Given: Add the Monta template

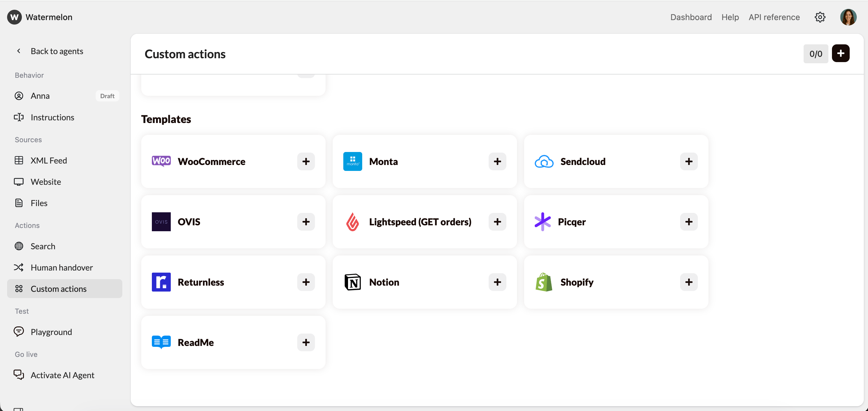Looking at the screenshot, I should (x=497, y=161).
